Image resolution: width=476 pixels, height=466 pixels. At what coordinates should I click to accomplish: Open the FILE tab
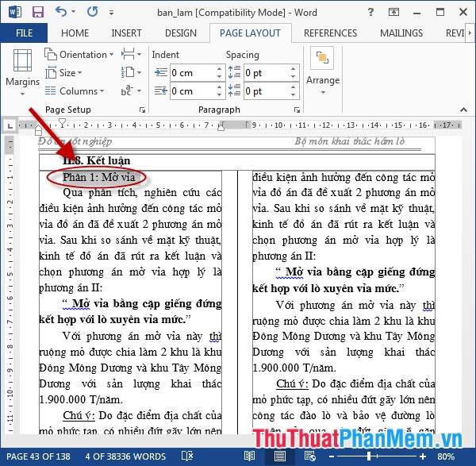tap(24, 33)
